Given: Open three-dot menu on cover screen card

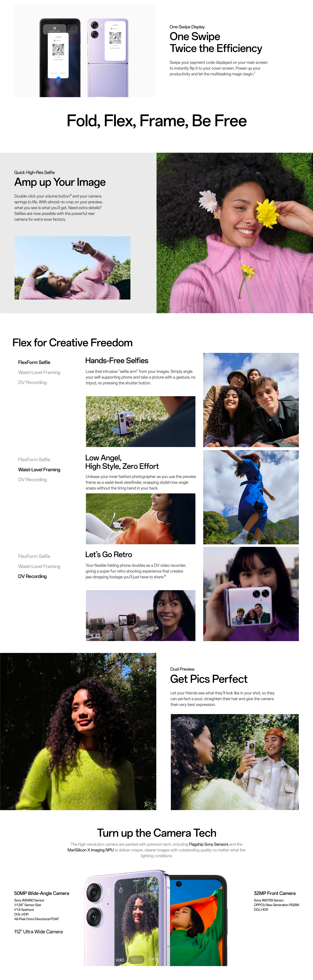Looking at the screenshot, I should click(124, 23).
